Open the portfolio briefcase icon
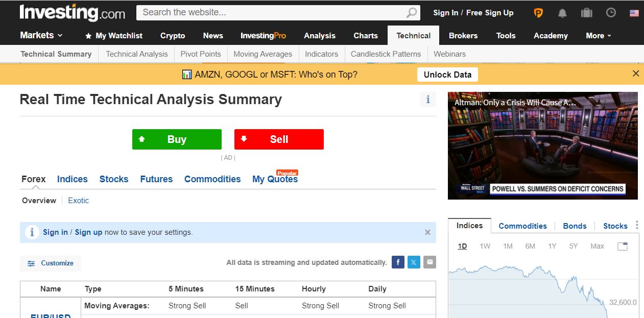Screen dimensions: 644x318 tap(587, 13)
